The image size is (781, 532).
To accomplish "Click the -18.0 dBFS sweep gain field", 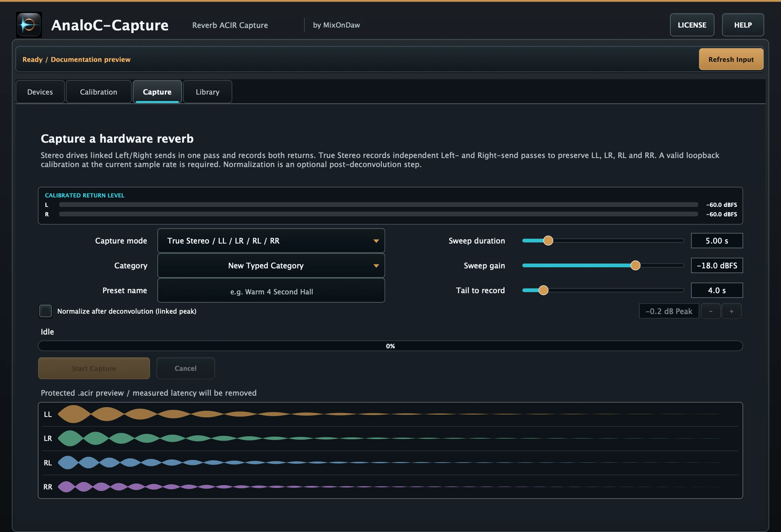I will click(x=717, y=266).
